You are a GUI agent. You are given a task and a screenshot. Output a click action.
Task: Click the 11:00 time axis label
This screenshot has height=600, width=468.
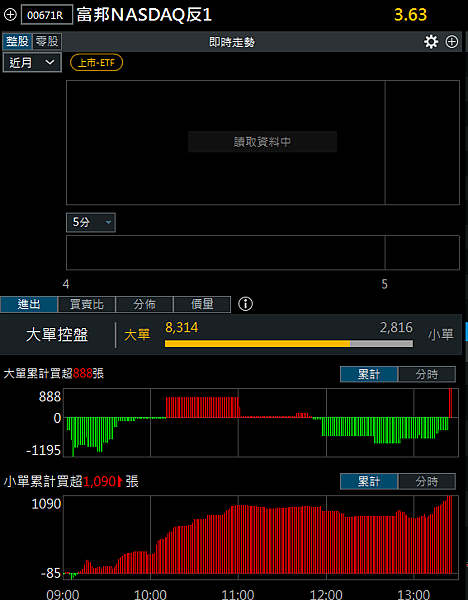pos(238,594)
